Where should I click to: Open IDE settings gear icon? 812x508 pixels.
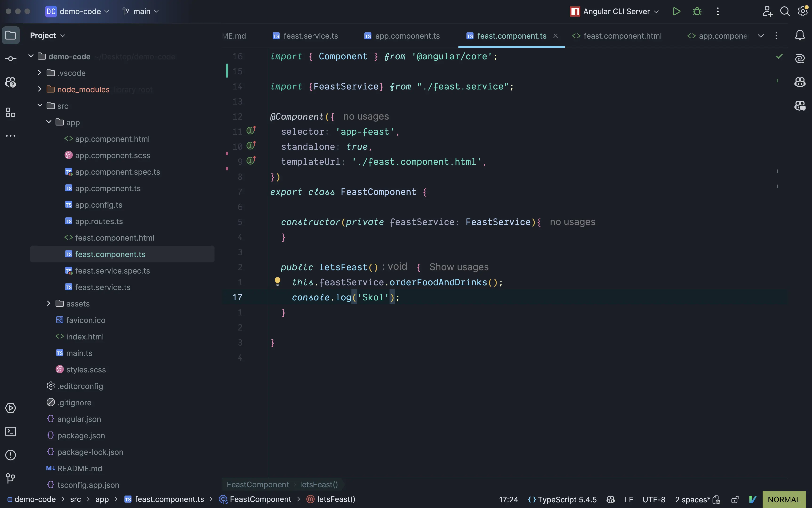point(803,11)
